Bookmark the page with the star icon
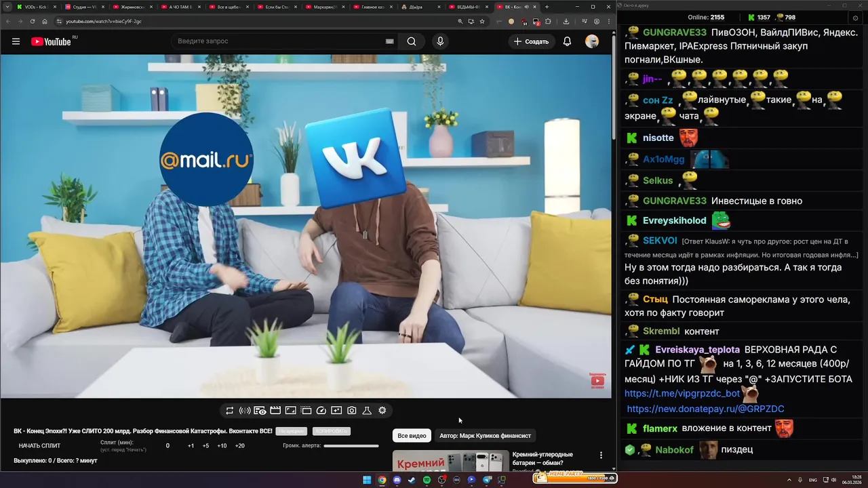Image resolution: width=868 pixels, height=488 pixels. [482, 21]
